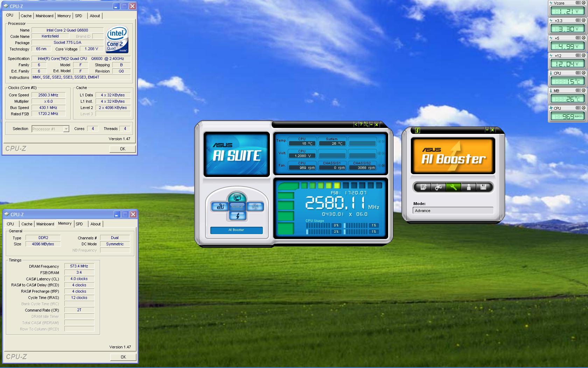588x368 pixels.
Task: Switch to Mainboard tab in top CPU-Z window
Action: (44, 16)
